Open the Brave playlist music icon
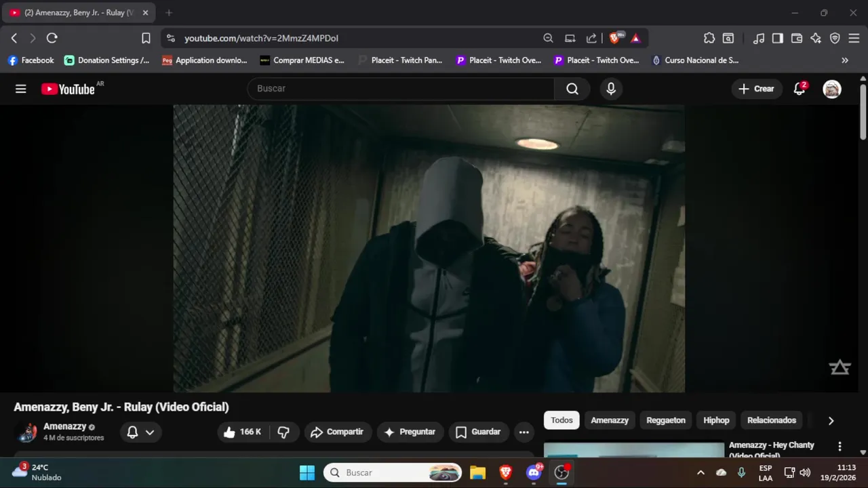 tap(759, 38)
